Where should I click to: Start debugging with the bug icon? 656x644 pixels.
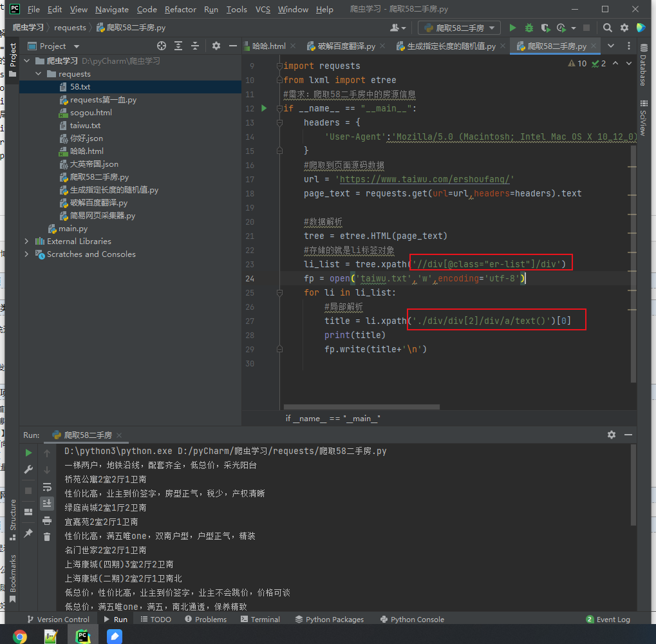pos(529,28)
